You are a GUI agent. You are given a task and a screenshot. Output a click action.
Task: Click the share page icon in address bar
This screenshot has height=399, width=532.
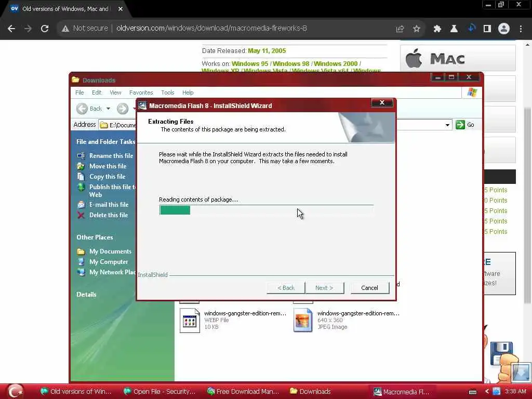coord(400,29)
